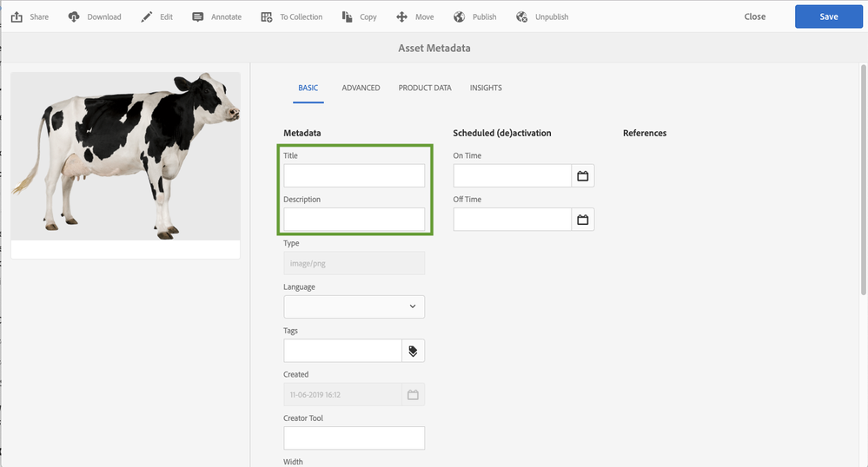Open the Off Time calendar picker
This screenshot has height=467, width=868.
pyautogui.click(x=583, y=220)
